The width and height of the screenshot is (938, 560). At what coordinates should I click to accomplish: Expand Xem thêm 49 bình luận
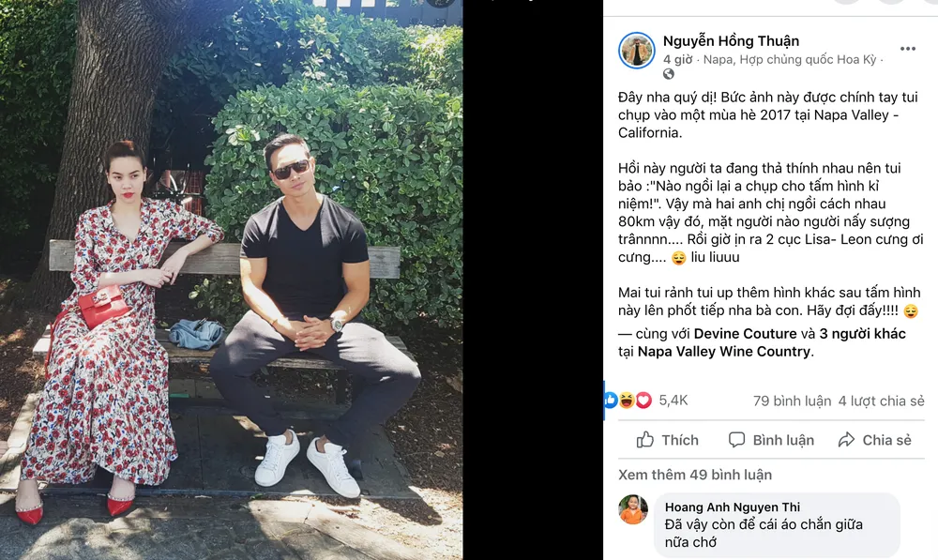tap(695, 475)
